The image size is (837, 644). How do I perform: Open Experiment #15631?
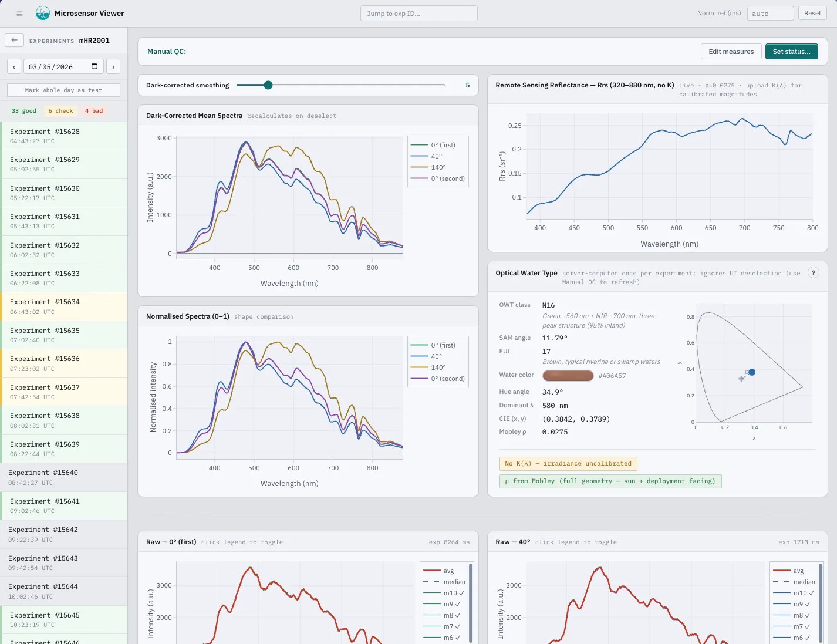[64, 221]
